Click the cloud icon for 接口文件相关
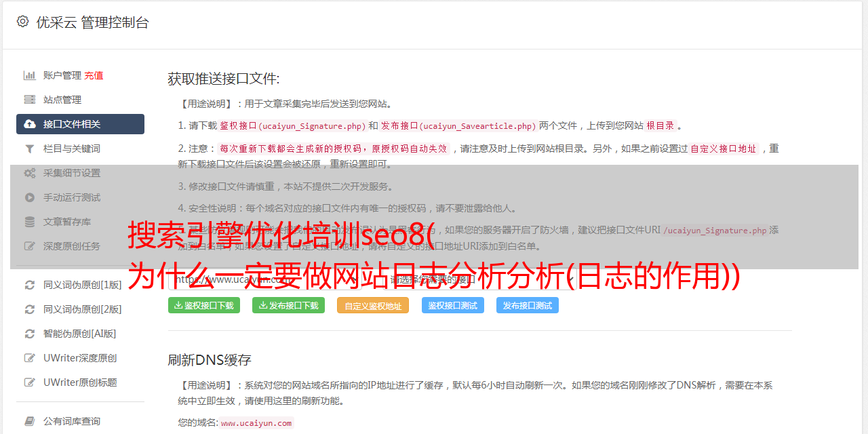Viewport: 868px width, 434px height. pyautogui.click(x=30, y=124)
